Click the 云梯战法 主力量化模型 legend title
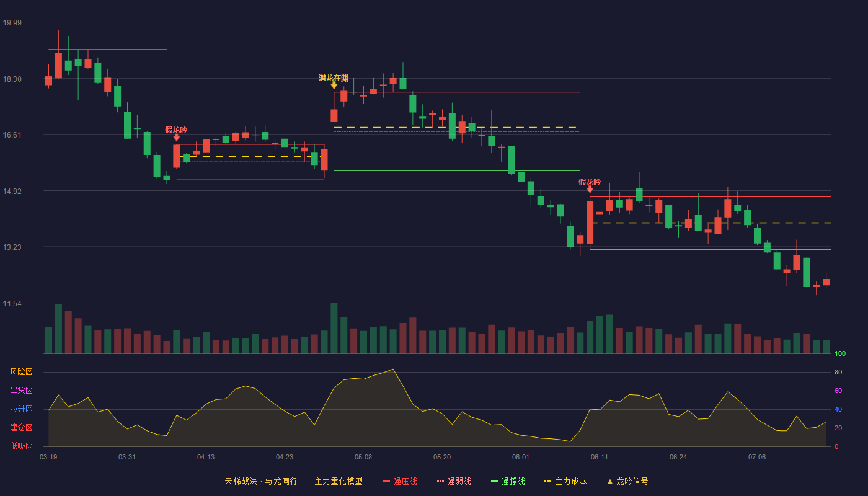This screenshot has height=496, width=868. (293, 481)
